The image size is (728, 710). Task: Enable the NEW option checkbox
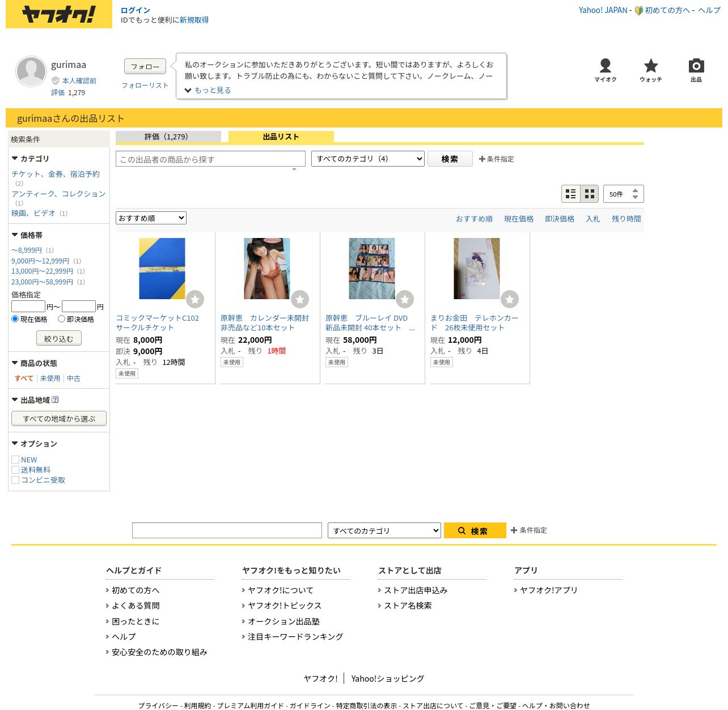click(x=15, y=460)
